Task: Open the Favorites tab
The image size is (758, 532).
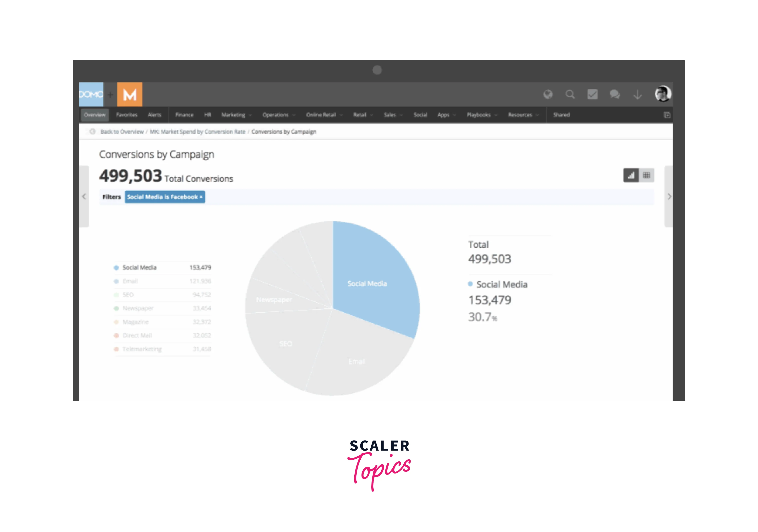Action: [x=126, y=115]
